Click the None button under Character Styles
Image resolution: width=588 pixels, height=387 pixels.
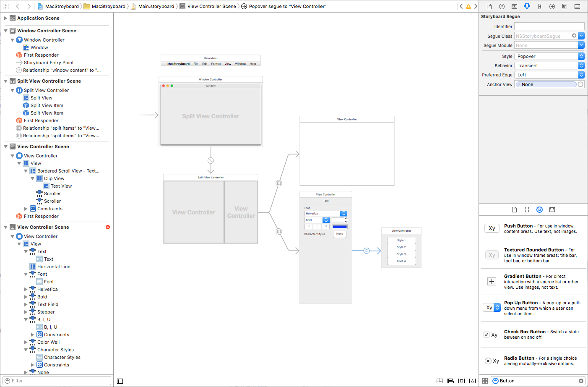339,233
